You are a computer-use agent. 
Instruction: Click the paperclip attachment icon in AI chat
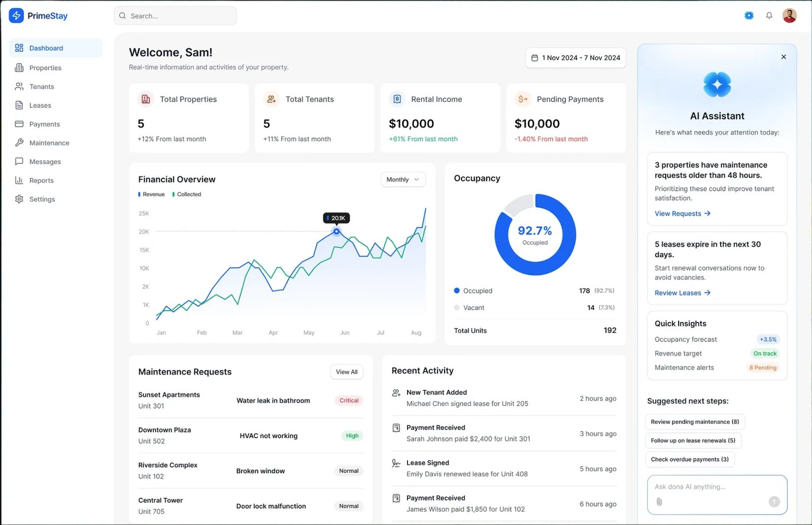pyautogui.click(x=659, y=502)
